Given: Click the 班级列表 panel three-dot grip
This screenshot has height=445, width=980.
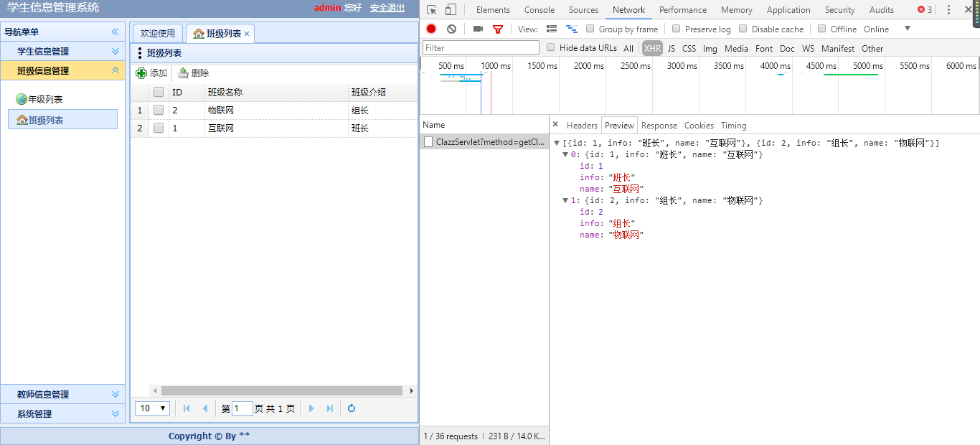Looking at the screenshot, I should click(139, 53).
